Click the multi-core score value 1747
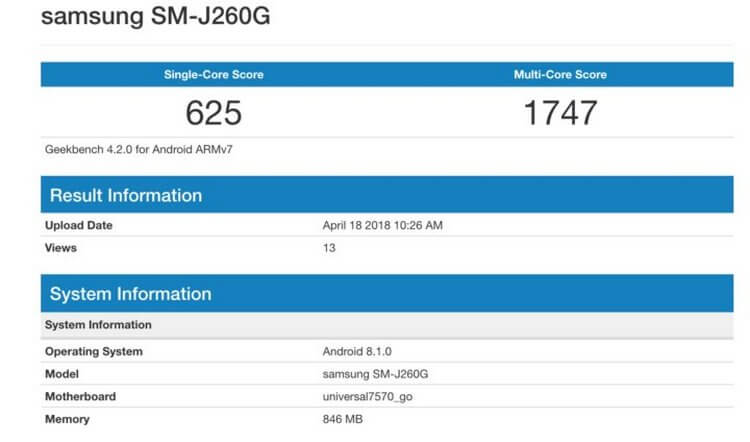This screenshot has height=442, width=750. click(x=559, y=112)
